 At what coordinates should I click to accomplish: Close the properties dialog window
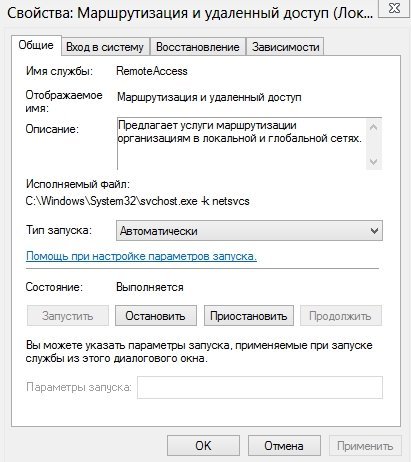[394, 8]
